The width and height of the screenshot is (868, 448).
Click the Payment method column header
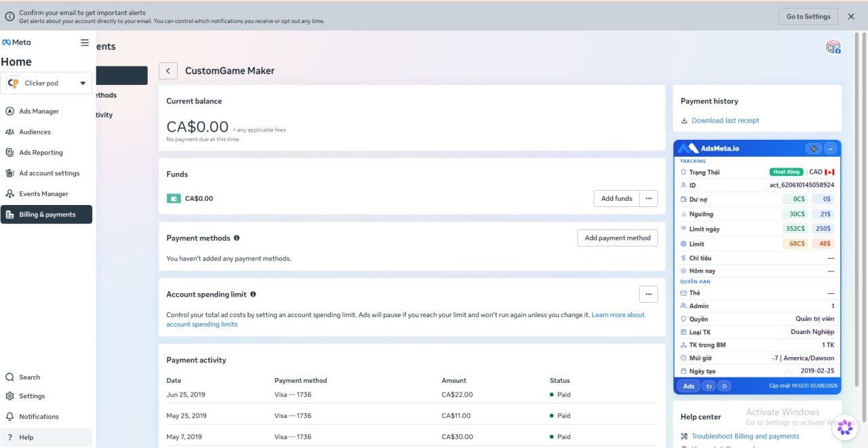(300, 381)
